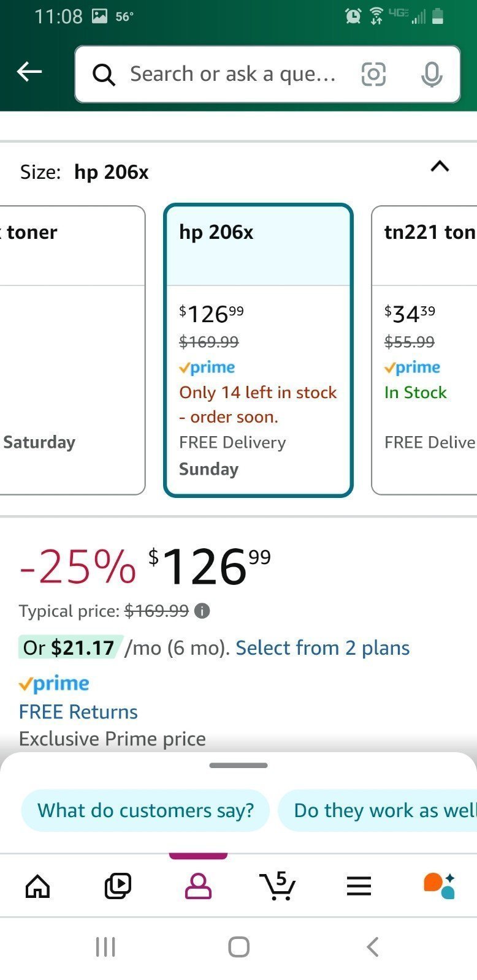
Task: Tap the back arrow in header
Action: [29, 72]
